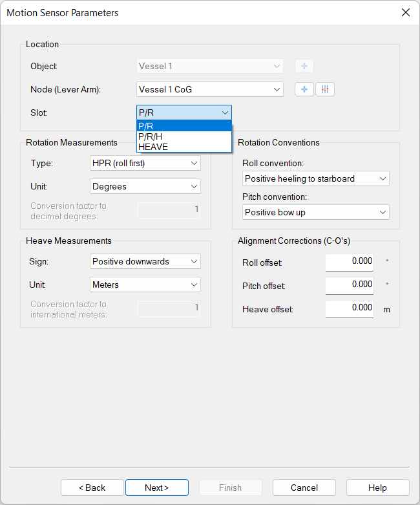This screenshot has width=420, height=505.
Task: Click the Roll offset field
Action: pos(349,261)
